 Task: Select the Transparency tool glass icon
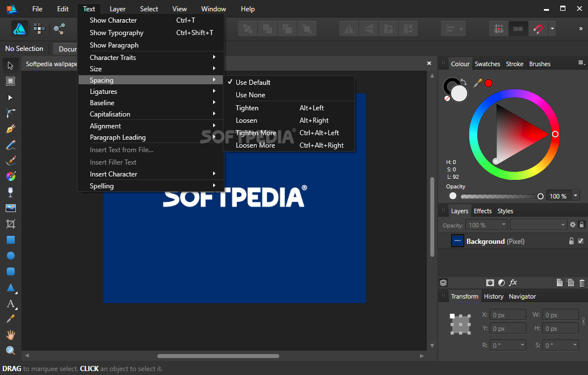click(x=11, y=192)
